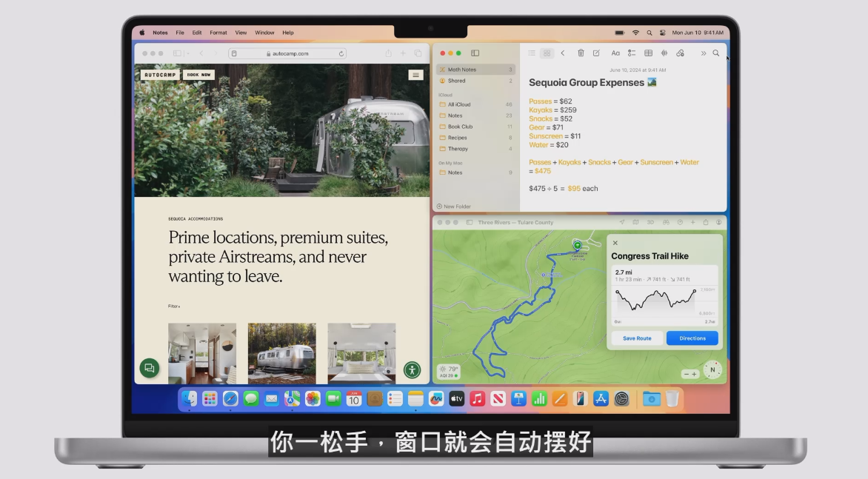Click the Save Route button

pos(637,338)
